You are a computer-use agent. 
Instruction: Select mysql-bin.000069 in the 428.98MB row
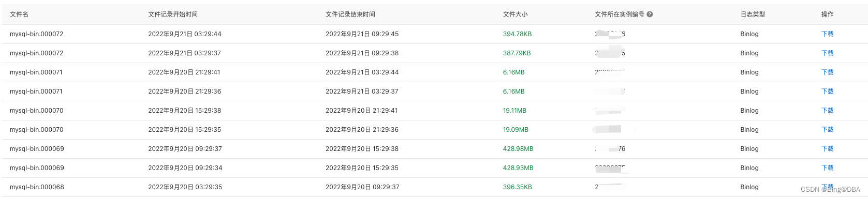[x=37, y=149]
